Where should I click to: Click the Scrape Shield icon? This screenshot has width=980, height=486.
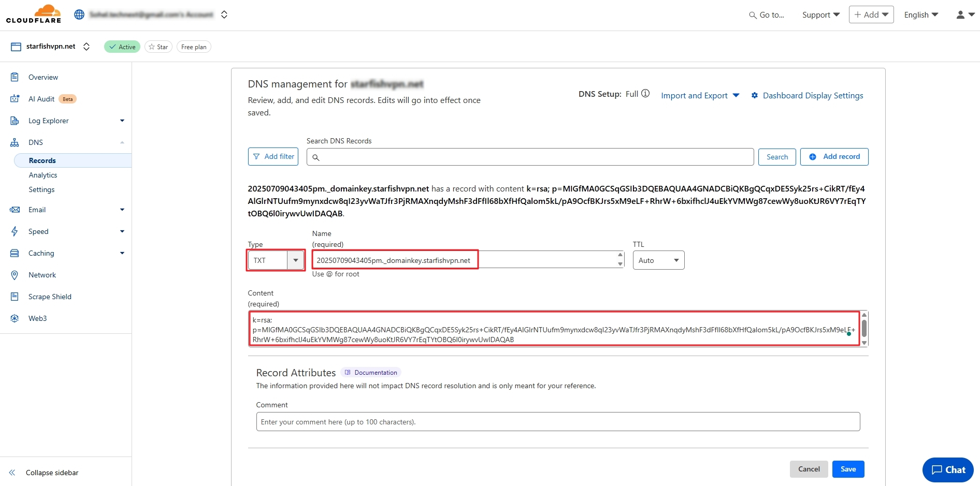(15, 297)
